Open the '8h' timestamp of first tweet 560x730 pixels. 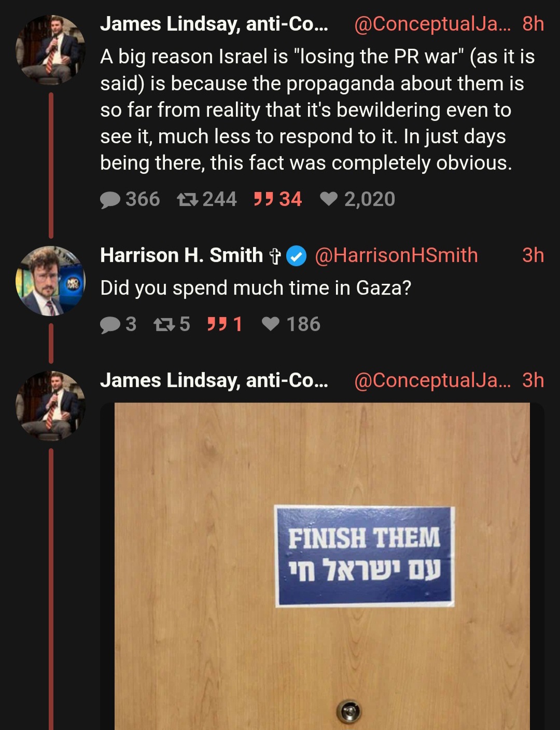(x=533, y=24)
